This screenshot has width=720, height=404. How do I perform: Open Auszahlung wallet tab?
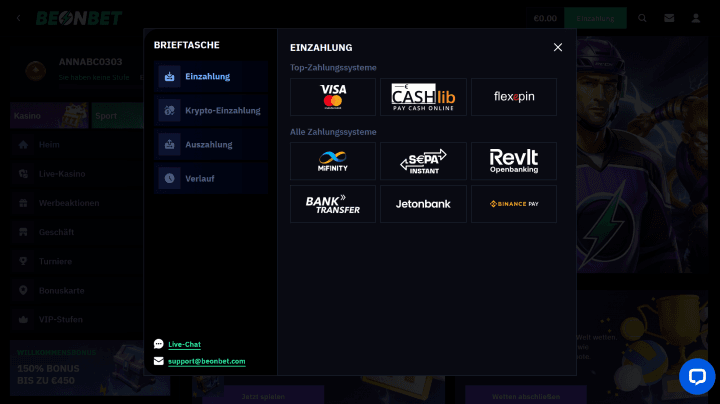(211, 144)
